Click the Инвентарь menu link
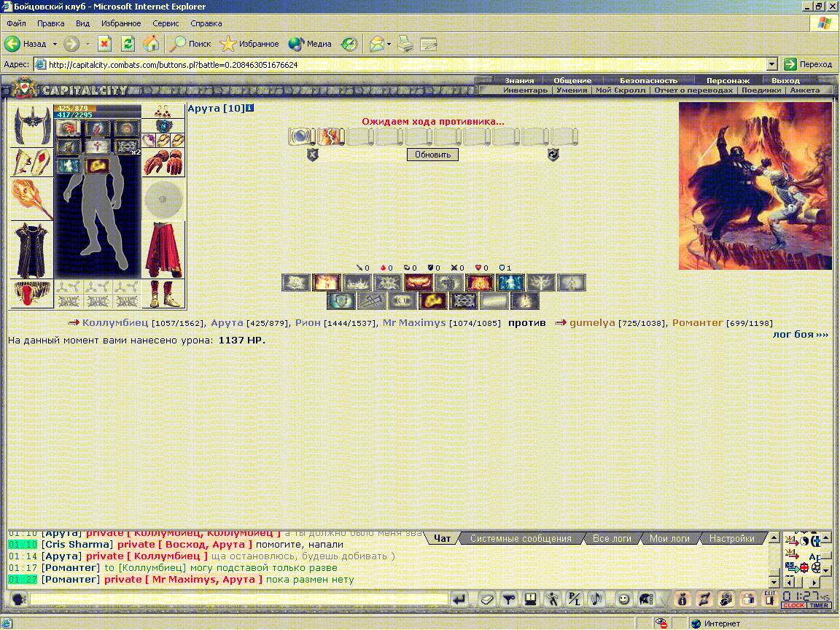The height and width of the screenshot is (630, 840). coord(525,90)
